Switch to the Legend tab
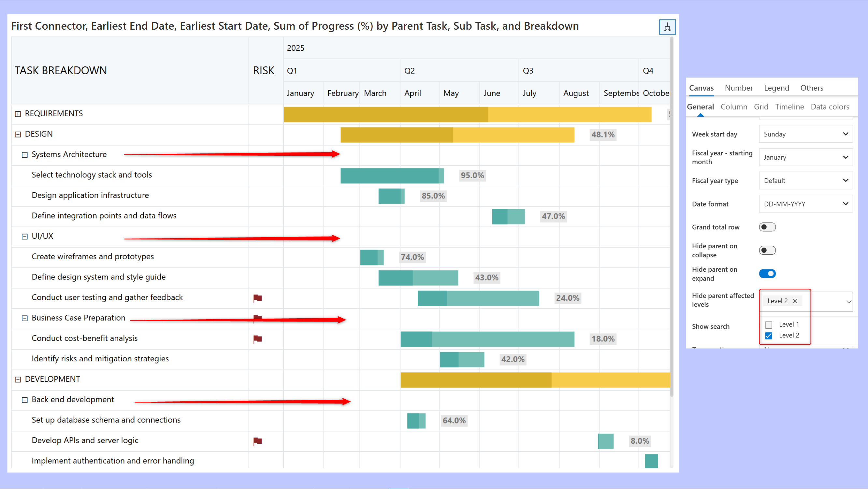This screenshot has height=489, width=868. pyautogui.click(x=776, y=88)
